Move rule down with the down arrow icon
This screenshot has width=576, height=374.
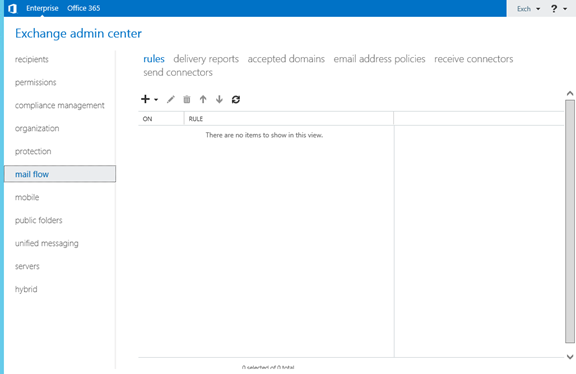pyautogui.click(x=219, y=99)
